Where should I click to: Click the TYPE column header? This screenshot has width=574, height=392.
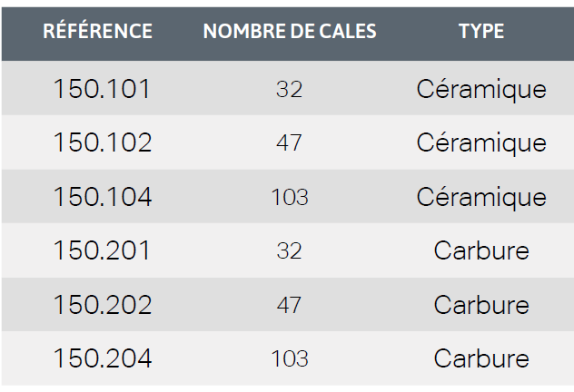481,31
